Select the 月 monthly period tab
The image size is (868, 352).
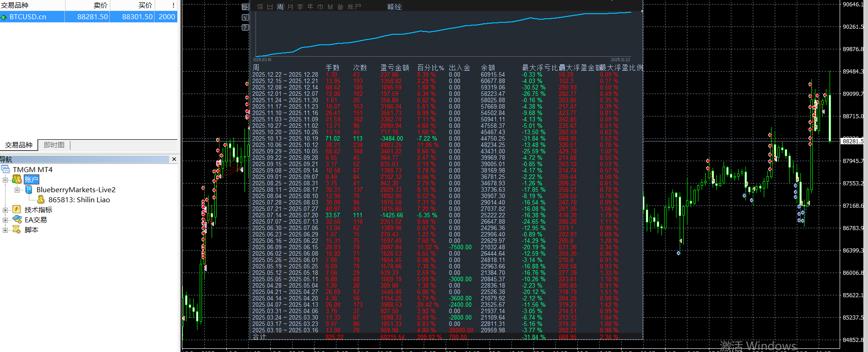pyautogui.click(x=290, y=7)
